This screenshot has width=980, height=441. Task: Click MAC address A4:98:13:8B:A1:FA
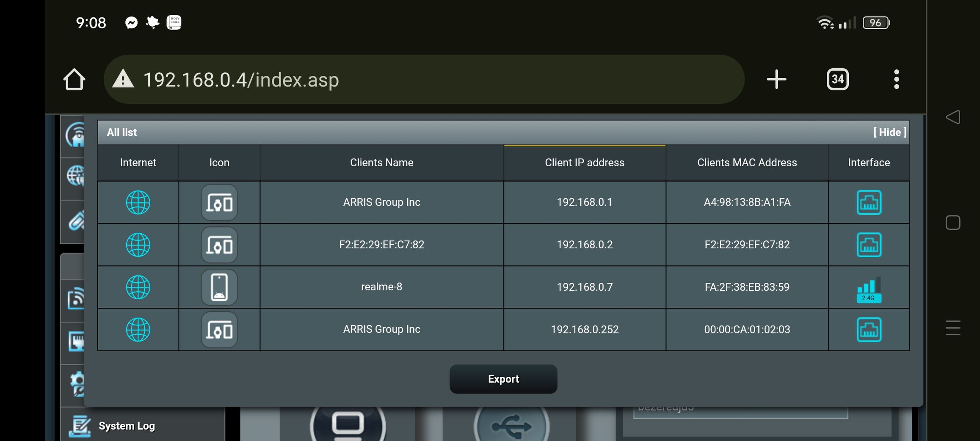747,202
